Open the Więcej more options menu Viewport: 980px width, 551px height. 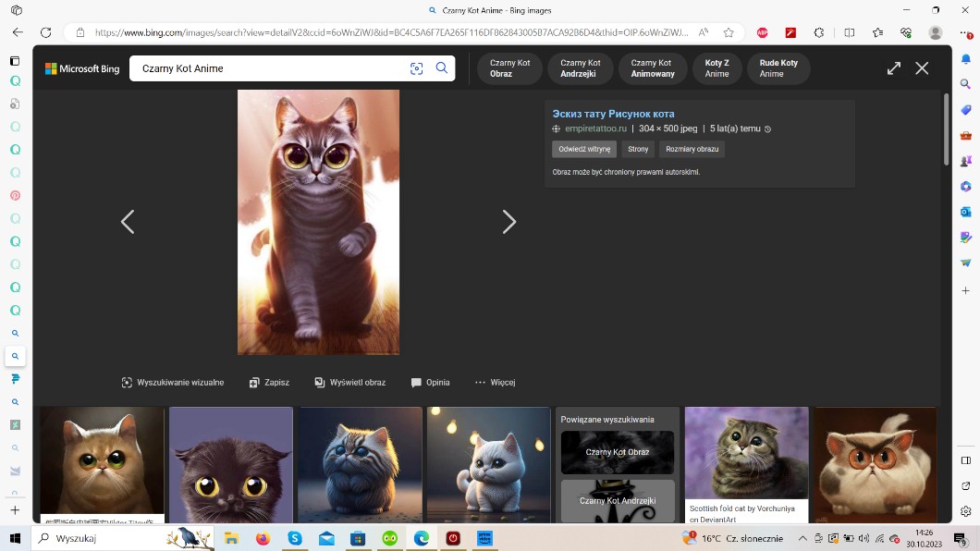point(495,382)
